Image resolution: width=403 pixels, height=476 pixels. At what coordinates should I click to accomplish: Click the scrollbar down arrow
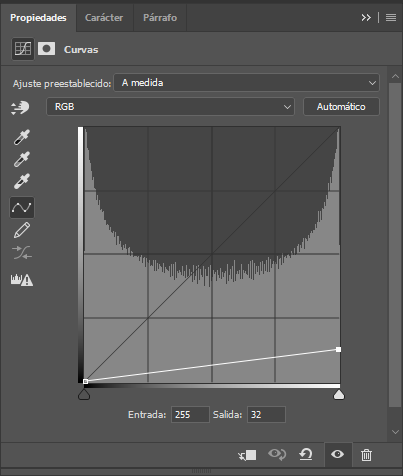point(395,432)
